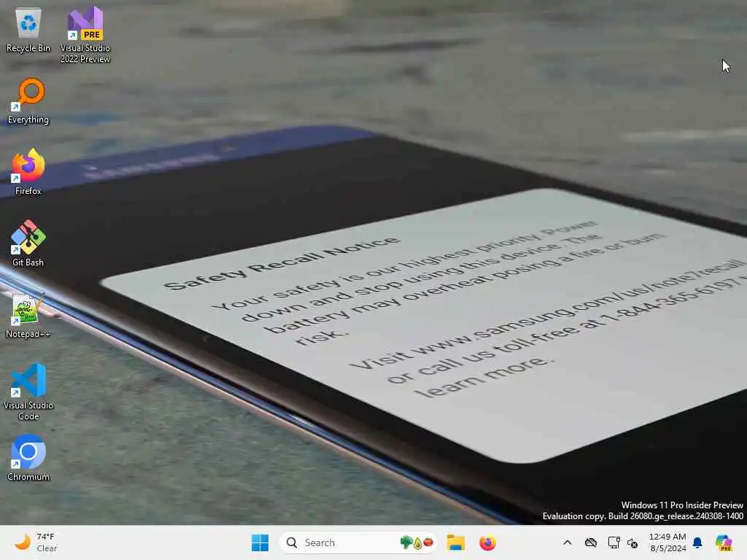Open the network display tray icon

click(614, 542)
